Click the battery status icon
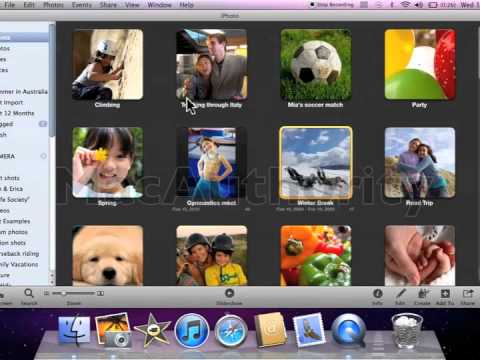The height and width of the screenshot is (360, 480). [x=433, y=5]
